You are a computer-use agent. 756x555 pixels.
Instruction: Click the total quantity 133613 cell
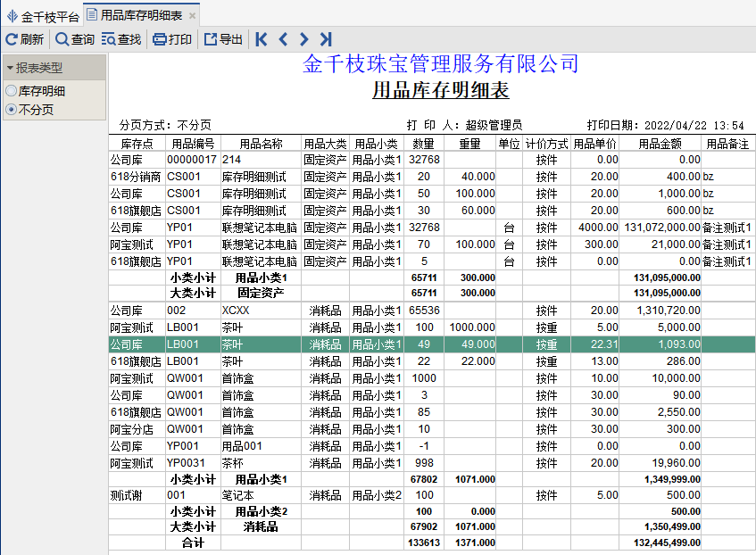click(x=424, y=543)
